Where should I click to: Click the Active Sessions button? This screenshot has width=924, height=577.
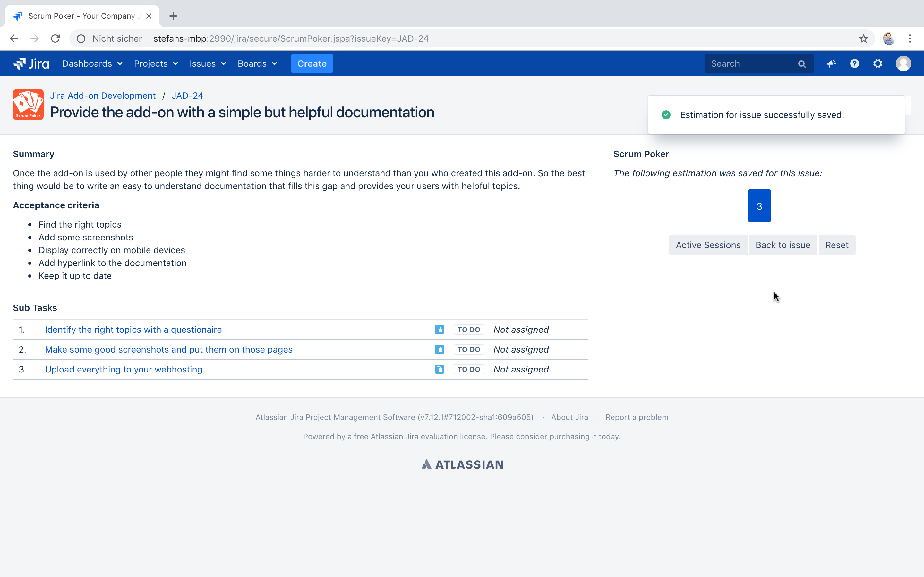point(708,245)
